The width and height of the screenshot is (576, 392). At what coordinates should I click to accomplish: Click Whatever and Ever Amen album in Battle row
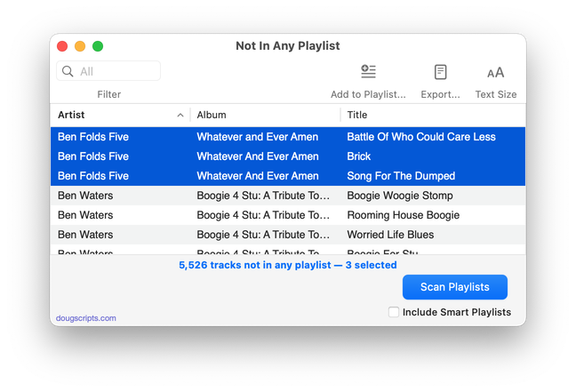257,137
